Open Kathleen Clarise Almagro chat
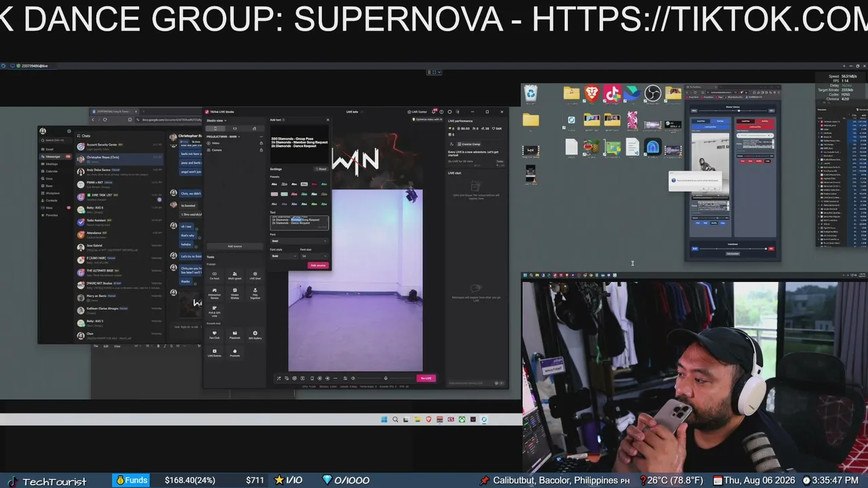Viewport: 868px width, 488px height. coord(120,309)
